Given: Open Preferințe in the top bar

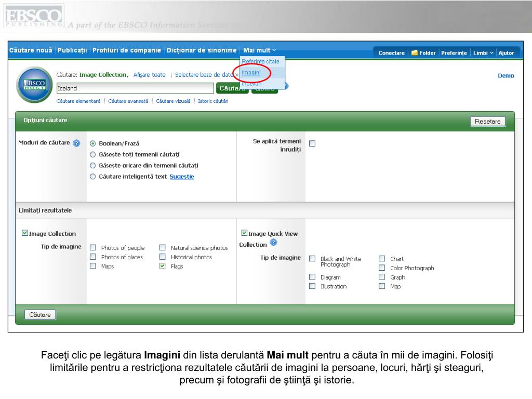Looking at the screenshot, I should (x=454, y=53).
